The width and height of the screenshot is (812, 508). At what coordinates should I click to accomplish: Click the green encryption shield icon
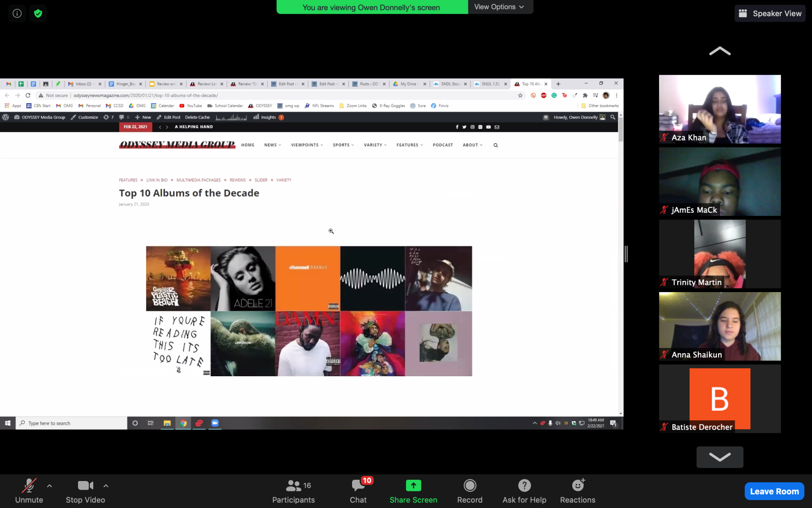click(x=38, y=13)
